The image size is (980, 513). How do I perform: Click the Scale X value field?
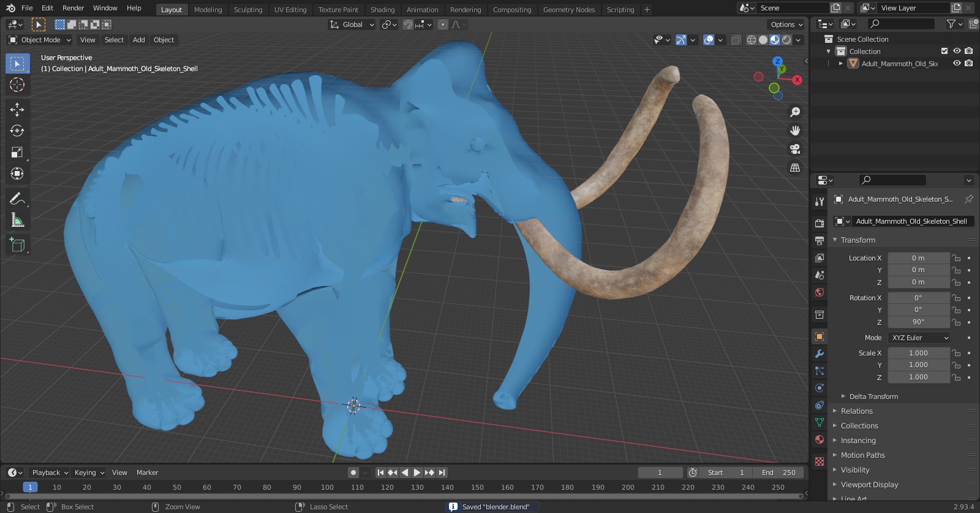(x=918, y=353)
